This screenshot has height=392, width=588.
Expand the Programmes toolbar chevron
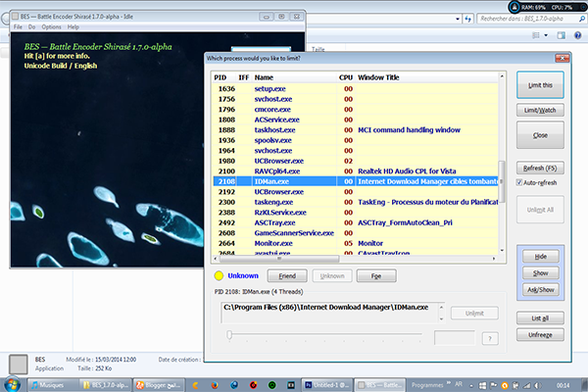[x=449, y=383]
